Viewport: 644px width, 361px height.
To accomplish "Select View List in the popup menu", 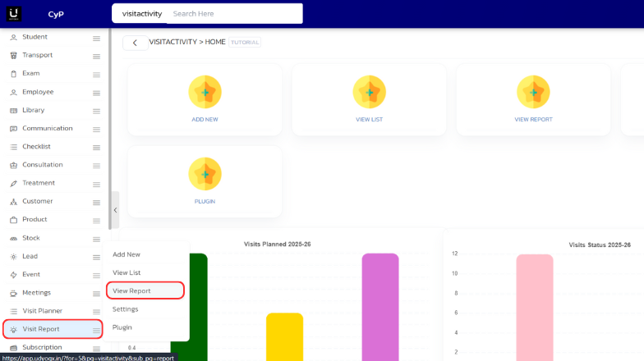I will point(126,272).
